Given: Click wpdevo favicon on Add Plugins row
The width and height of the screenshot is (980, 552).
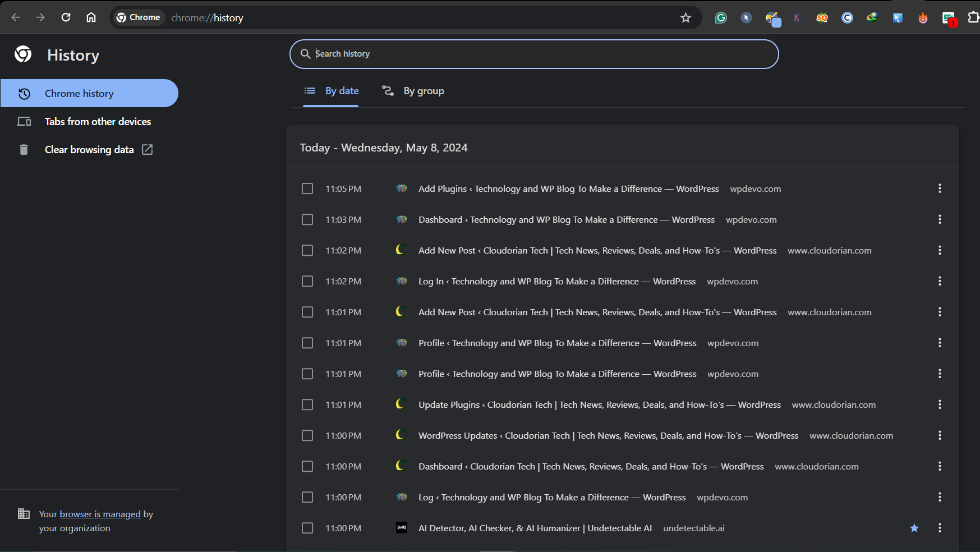Looking at the screenshot, I should pos(402,188).
